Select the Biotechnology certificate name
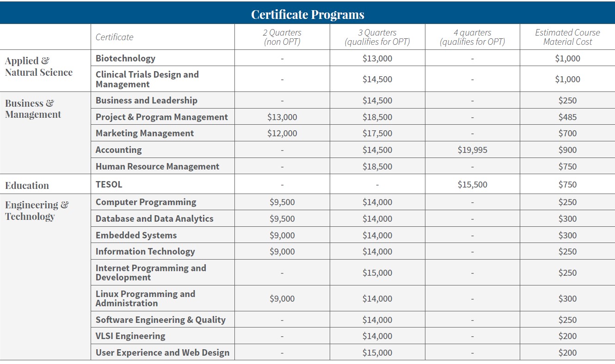Screen dimensions: 615x364 (x=125, y=58)
